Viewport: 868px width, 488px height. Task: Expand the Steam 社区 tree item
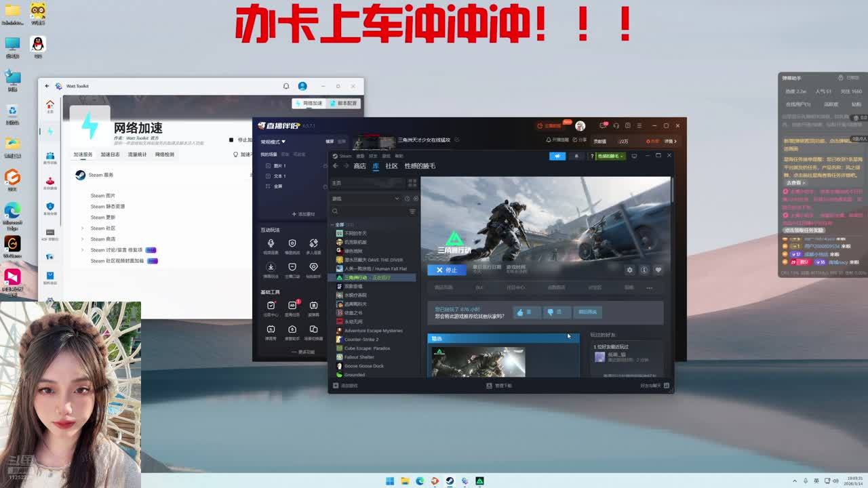coord(82,228)
